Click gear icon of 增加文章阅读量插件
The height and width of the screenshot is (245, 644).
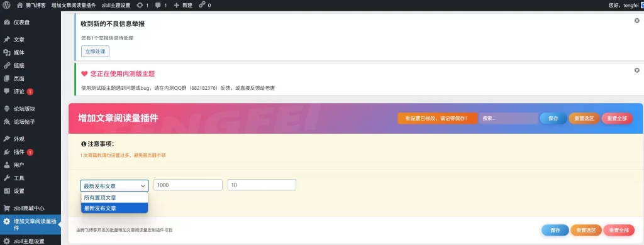(x=6, y=221)
